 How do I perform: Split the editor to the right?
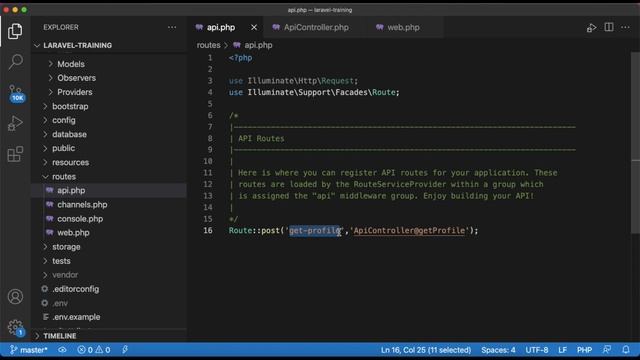click(x=609, y=27)
